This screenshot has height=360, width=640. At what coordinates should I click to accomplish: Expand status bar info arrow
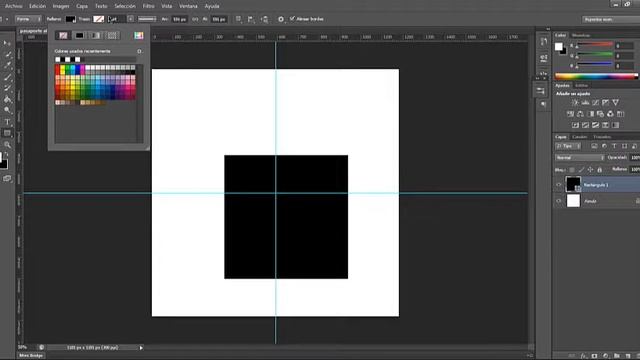[141, 348]
